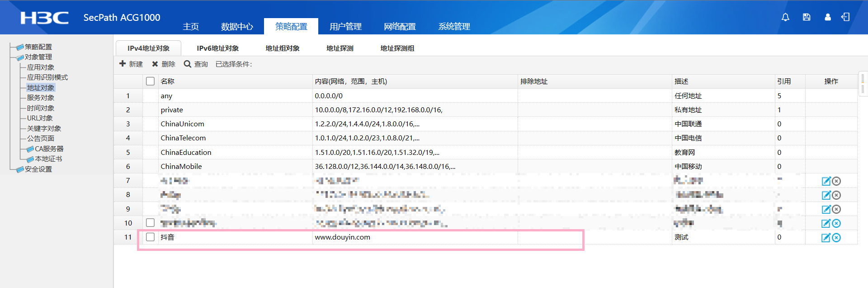
Task: Open 时间对象 in the sidebar
Action: [41, 108]
